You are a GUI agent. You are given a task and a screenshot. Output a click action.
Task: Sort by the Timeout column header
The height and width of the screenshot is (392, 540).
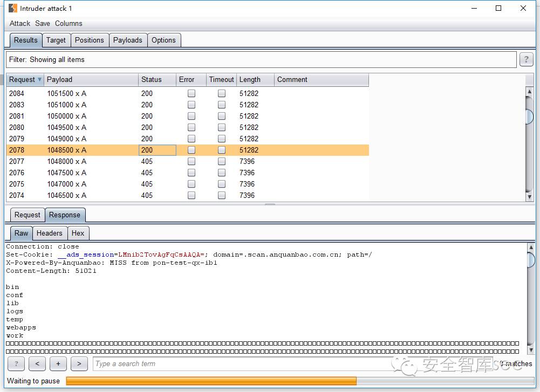(x=221, y=79)
